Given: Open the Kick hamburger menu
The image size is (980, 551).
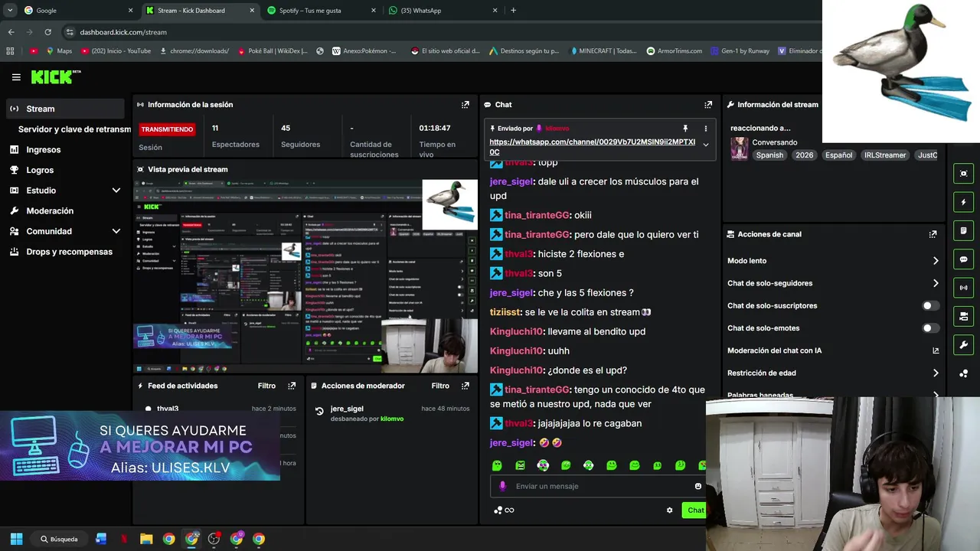Looking at the screenshot, I should tap(16, 77).
